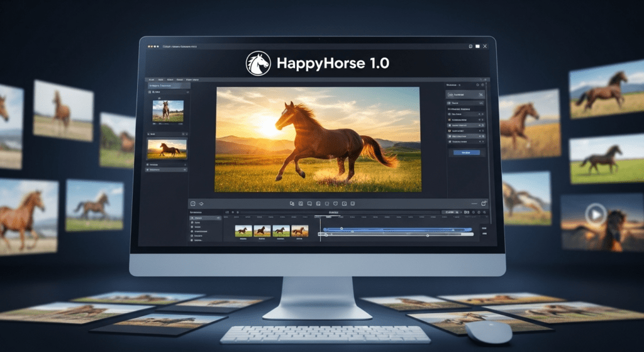
Task: Click the blue track bar in the timeline
Action: click(397, 229)
